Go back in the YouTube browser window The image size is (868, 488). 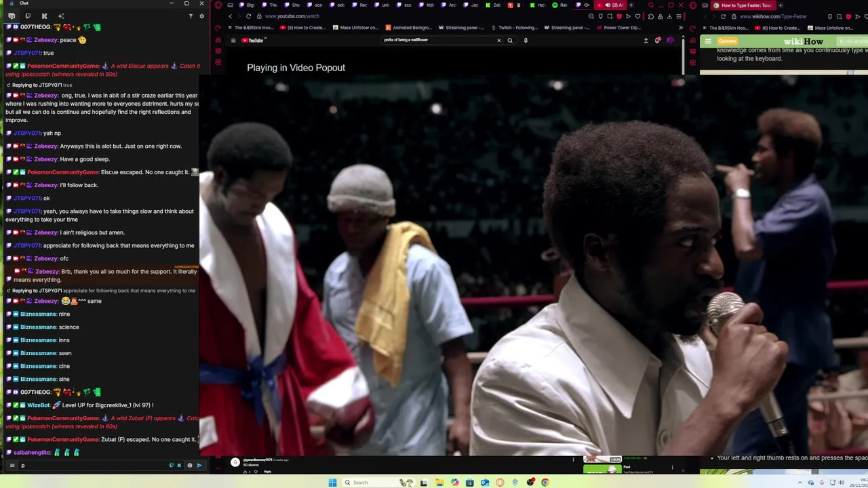coord(230,16)
